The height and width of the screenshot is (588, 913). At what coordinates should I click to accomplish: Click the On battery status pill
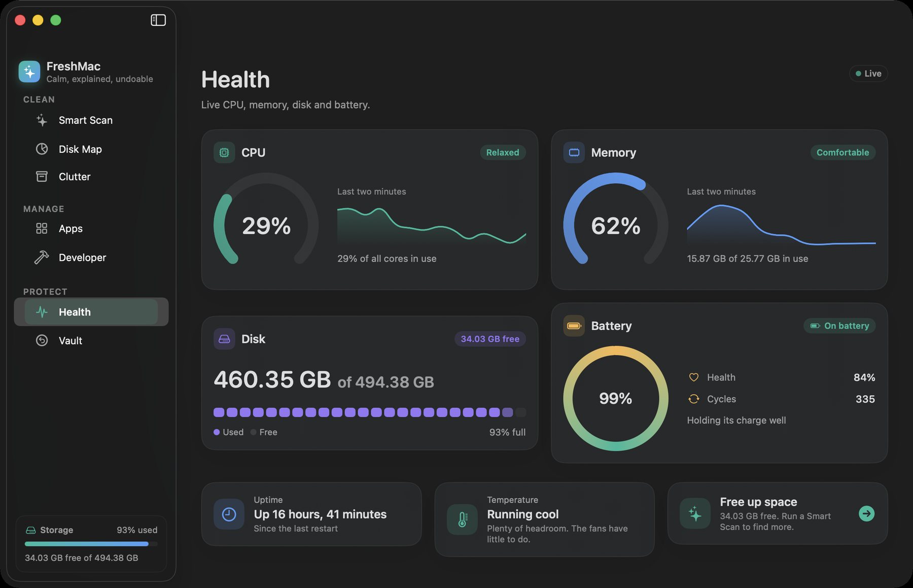click(x=839, y=326)
